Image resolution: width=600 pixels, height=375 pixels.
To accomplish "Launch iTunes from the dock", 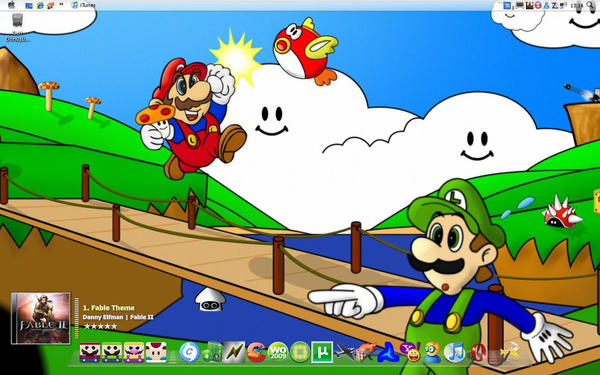I will click(455, 352).
